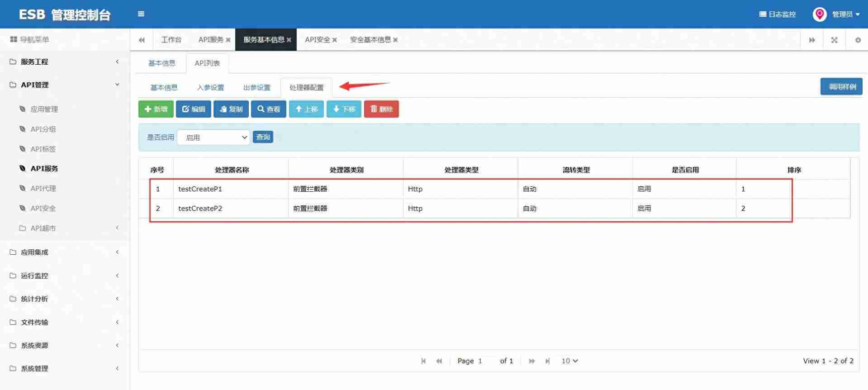Screen dimensions: 868x390
Task: Expand the 文件传输 menu
Action: click(65, 322)
